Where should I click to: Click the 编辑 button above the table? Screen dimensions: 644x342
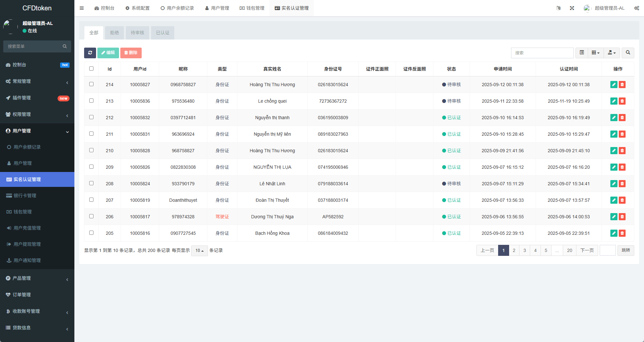point(108,53)
